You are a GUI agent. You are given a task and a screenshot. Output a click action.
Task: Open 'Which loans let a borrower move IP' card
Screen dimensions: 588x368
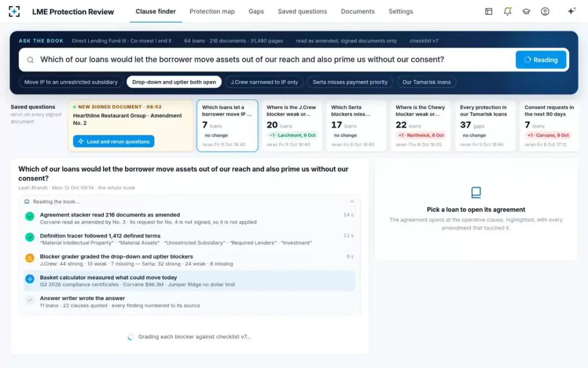[227, 126]
